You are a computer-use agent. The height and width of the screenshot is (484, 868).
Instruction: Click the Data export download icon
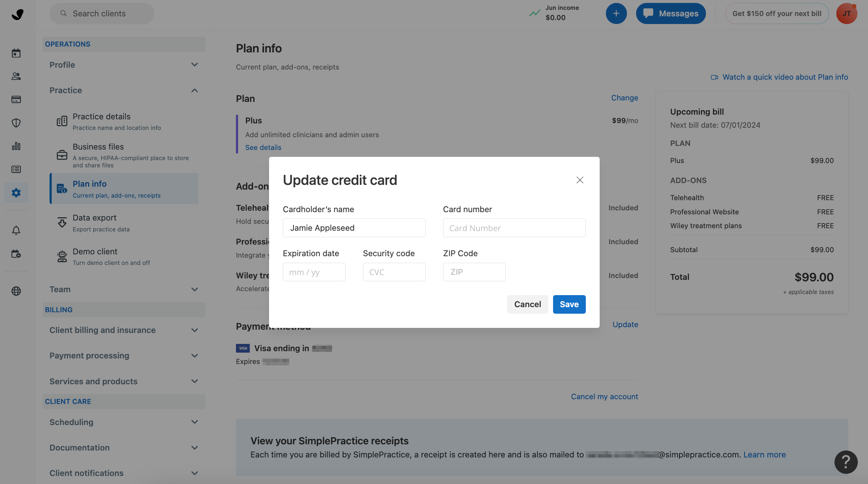click(x=62, y=222)
